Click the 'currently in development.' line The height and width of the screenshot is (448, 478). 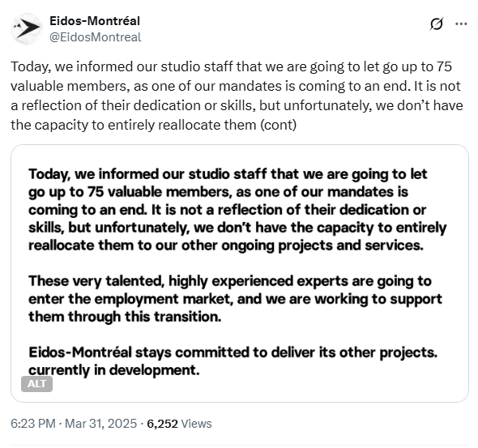pos(114,370)
